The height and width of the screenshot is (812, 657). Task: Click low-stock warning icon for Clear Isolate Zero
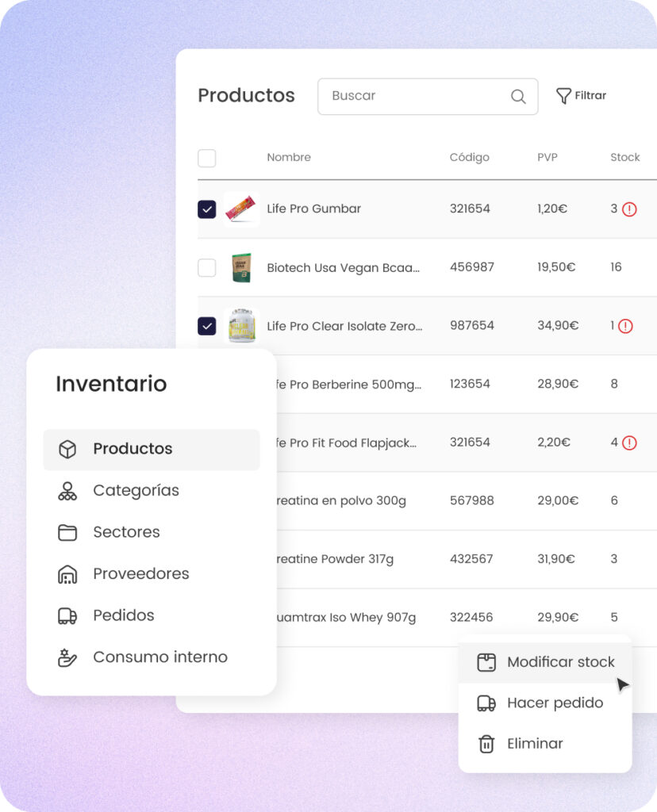click(625, 326)
